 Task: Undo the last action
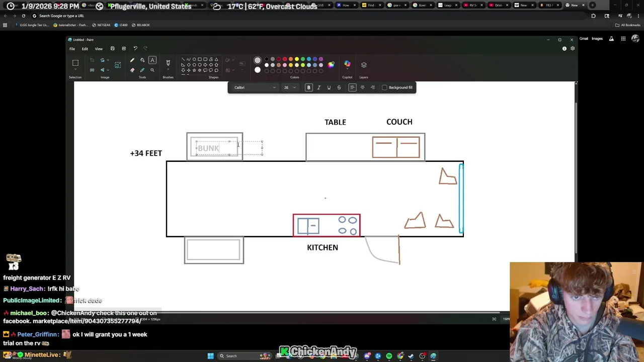point(135,49)
